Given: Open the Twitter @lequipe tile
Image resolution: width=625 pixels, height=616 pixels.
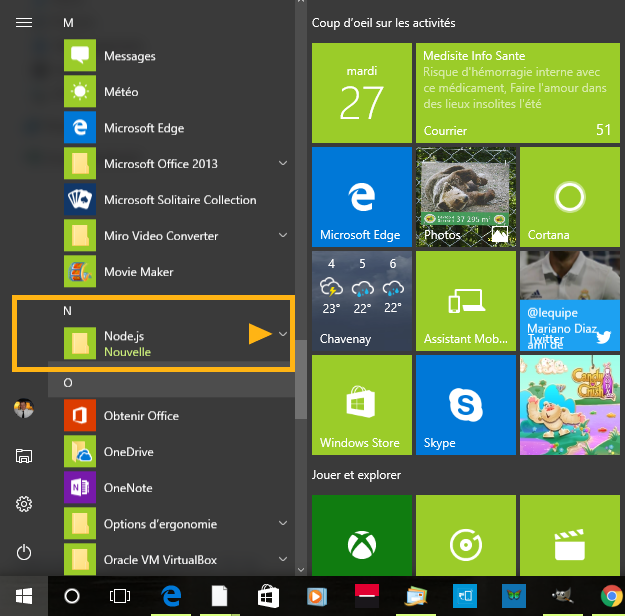Looking at the screenshot, I should 570,301.
